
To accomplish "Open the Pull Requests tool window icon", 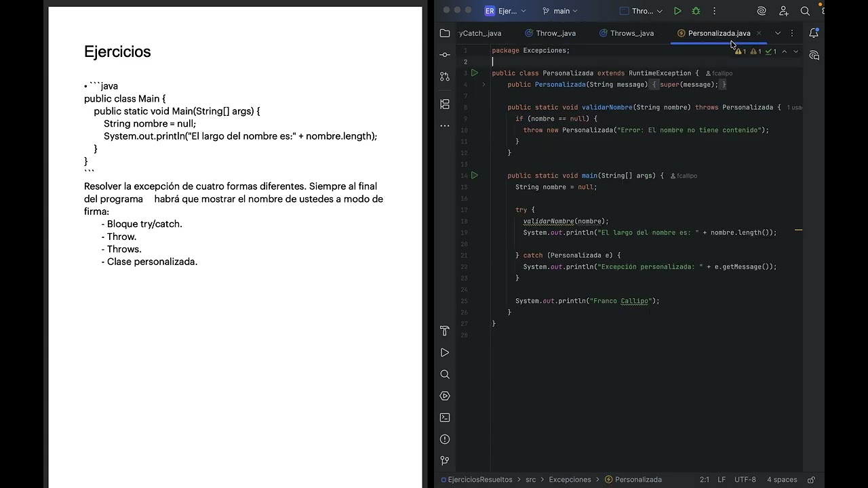I will (x=445, y=77).
